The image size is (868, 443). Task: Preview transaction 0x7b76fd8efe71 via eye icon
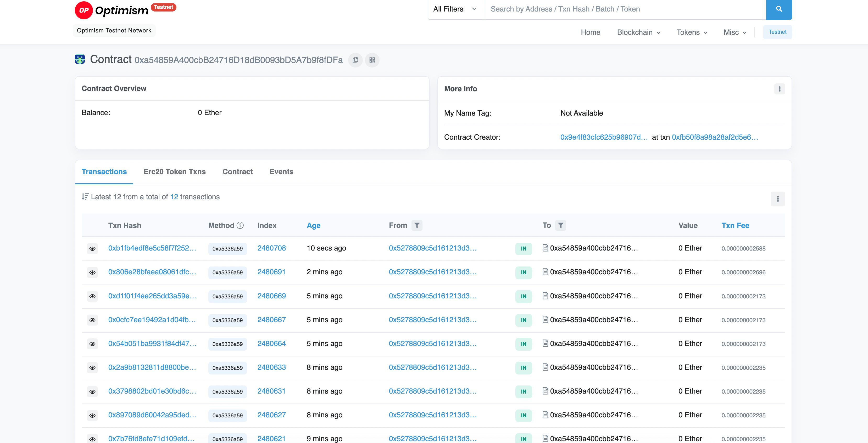pos(92,439)
